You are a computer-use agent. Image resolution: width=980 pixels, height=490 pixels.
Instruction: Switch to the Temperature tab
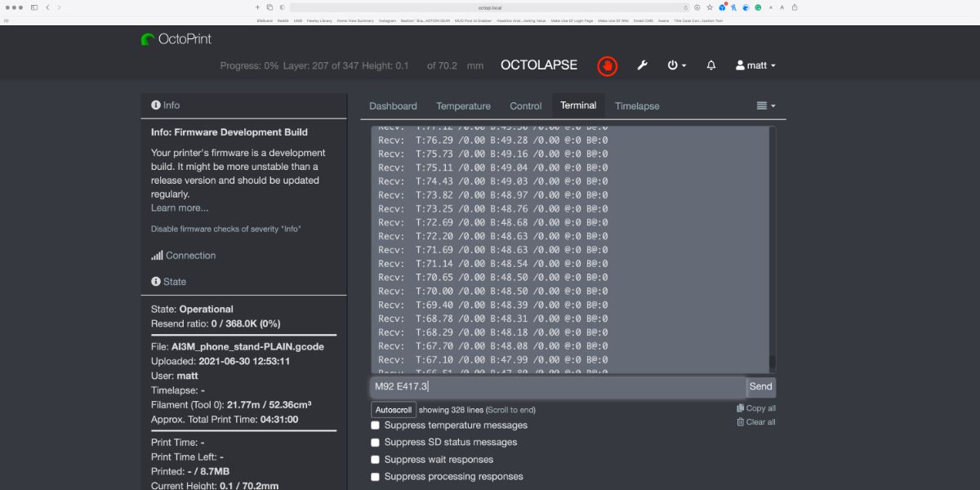463,105
